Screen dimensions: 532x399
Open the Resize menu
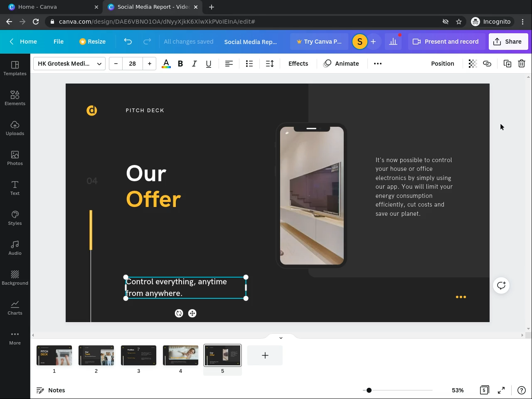92,42
